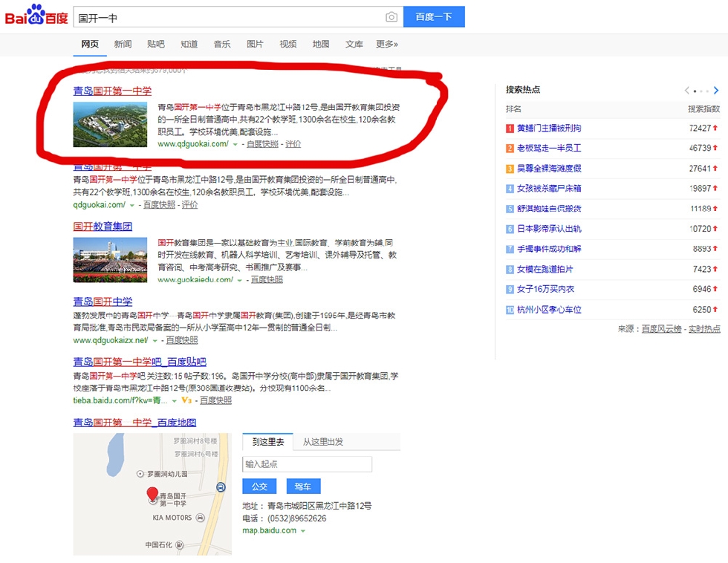728x563 pixels.
Task: Expand dropdown arrow beside map.baidu.com
Action: (x=303, y=531)
